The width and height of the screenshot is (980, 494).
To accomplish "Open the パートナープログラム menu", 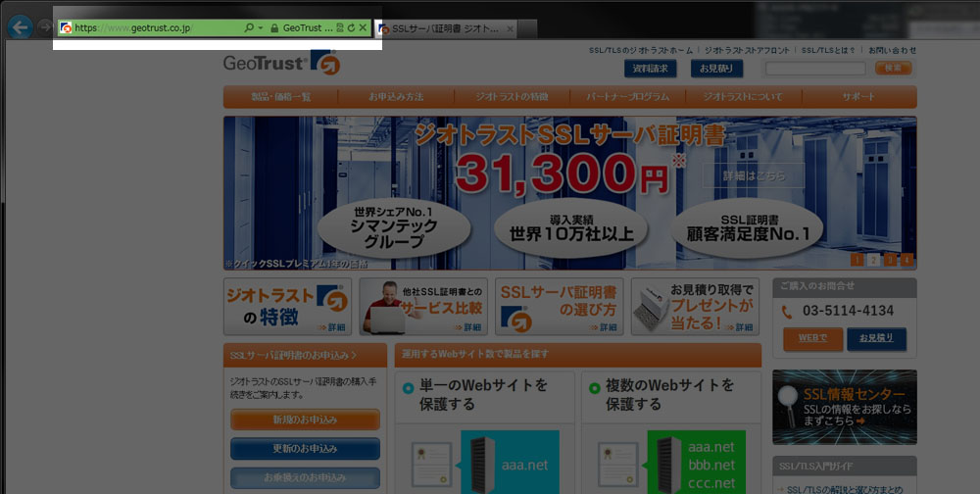I will pyautogui.click(x=627, y=97).
